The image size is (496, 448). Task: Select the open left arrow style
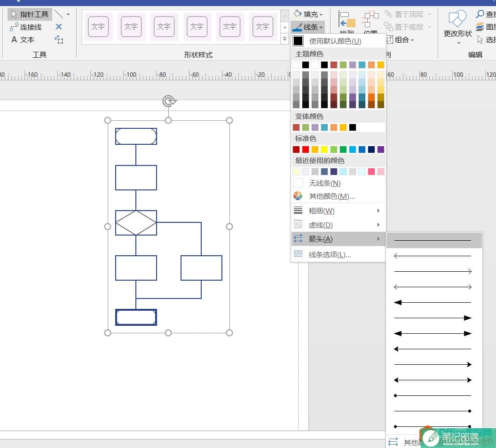coord(433,256)
